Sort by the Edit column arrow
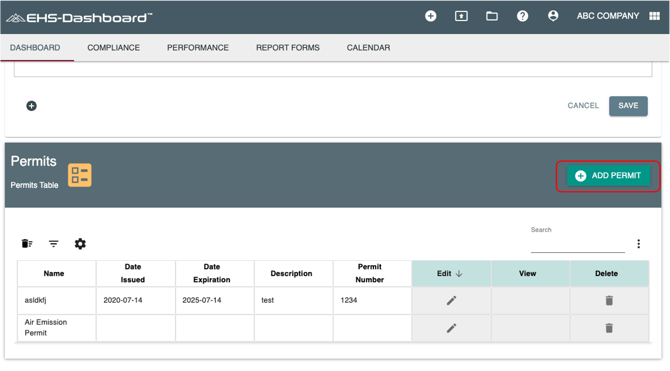Viewport: 670px width, 371px height. [x=459, y=274]
